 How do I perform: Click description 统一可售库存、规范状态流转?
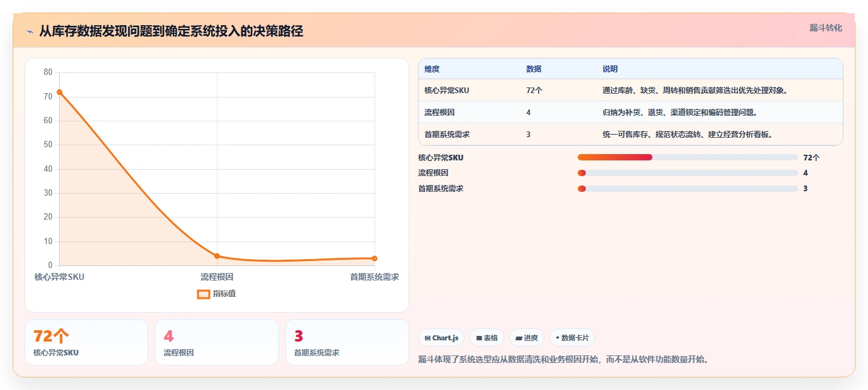[x=688, y=135]
